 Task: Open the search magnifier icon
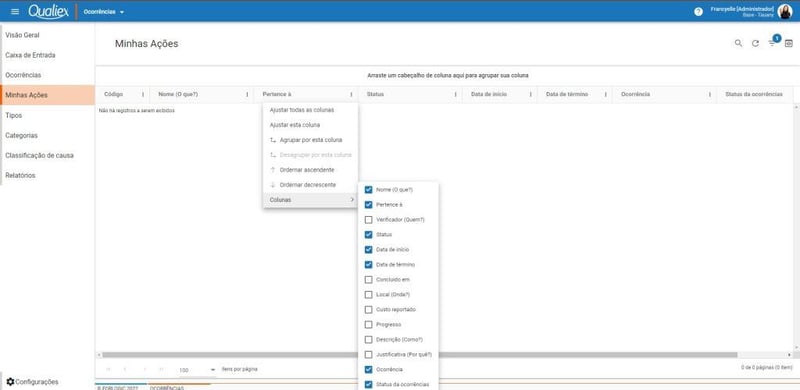coord(738,43)
